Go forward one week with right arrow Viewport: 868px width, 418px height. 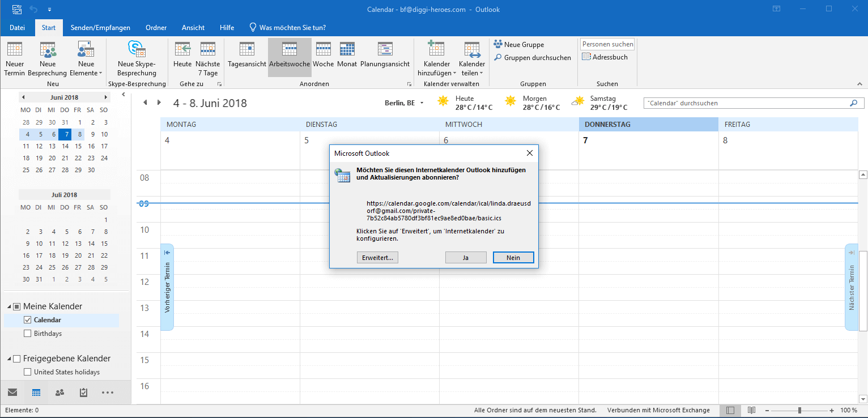(159, 103)
